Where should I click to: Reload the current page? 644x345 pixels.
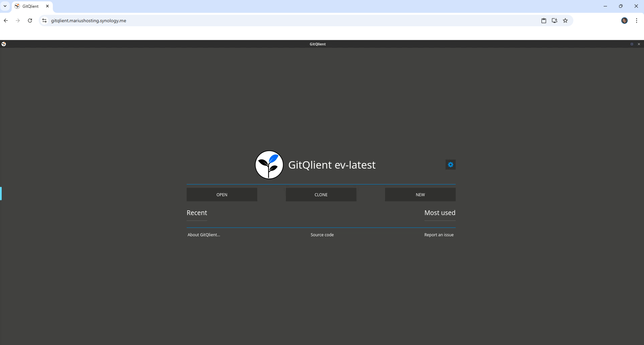30,21
